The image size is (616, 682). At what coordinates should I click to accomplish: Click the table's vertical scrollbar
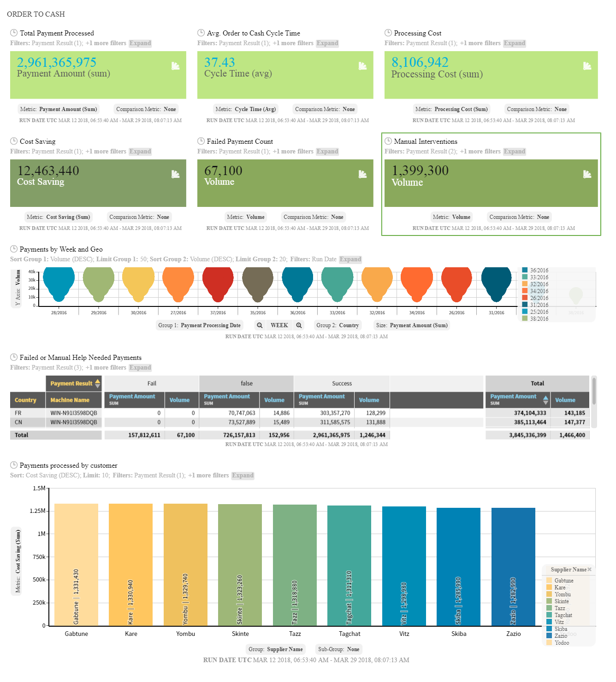point(594,391)
